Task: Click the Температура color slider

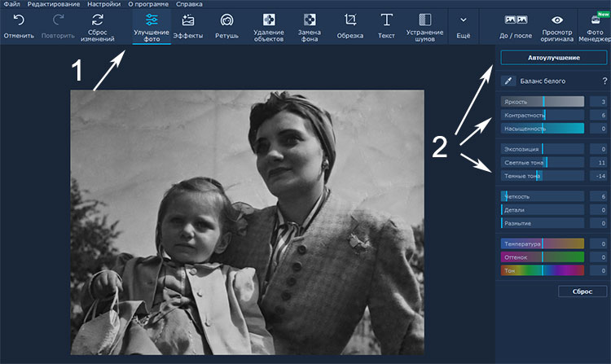Action: (x=543, y=243)
